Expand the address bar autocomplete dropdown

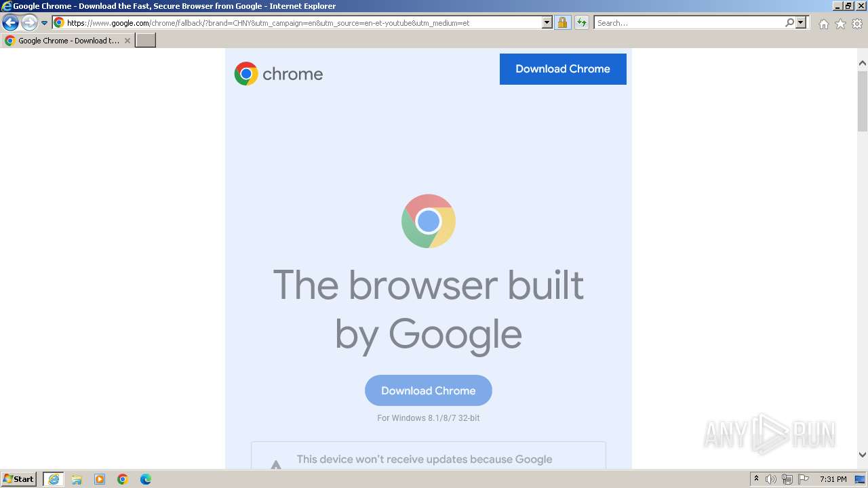[x=547, y=22]
